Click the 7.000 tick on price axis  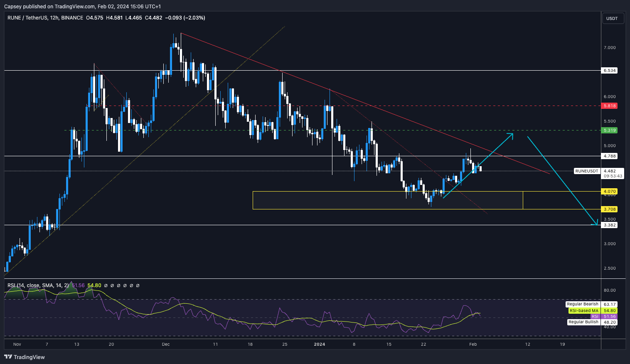[610, 47]
